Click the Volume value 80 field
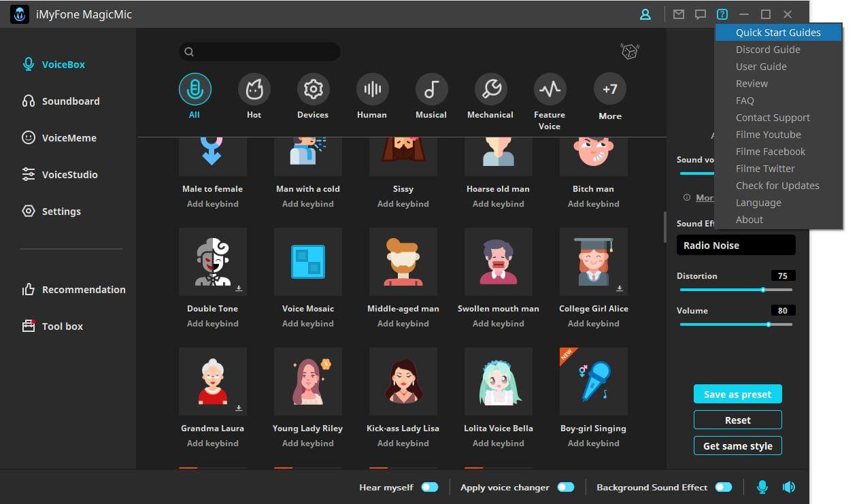Viewport: 859px width, 504px height. coord(783,311)
